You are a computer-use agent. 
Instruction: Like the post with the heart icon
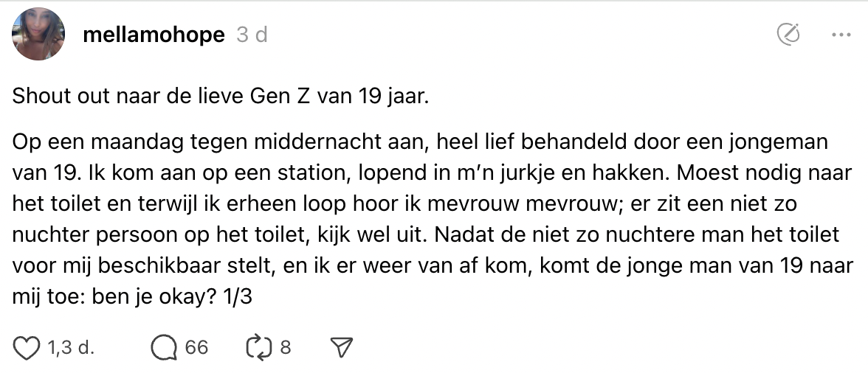coord(27,347)
